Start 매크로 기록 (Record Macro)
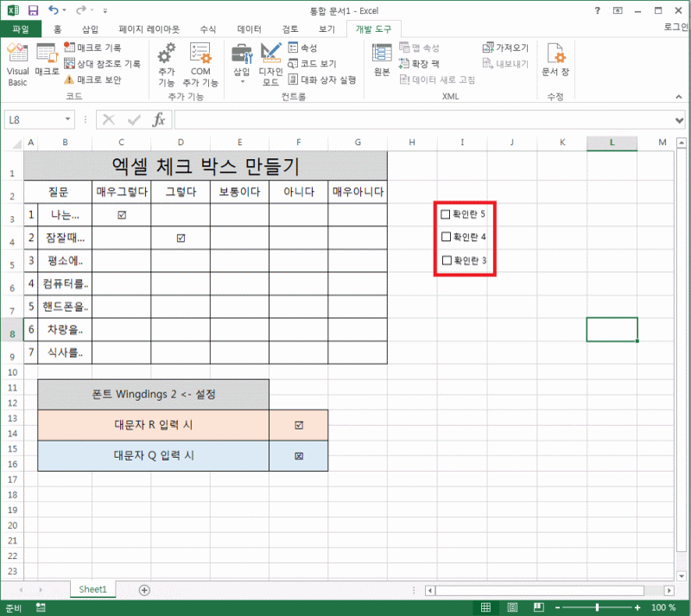 [93, 48]
